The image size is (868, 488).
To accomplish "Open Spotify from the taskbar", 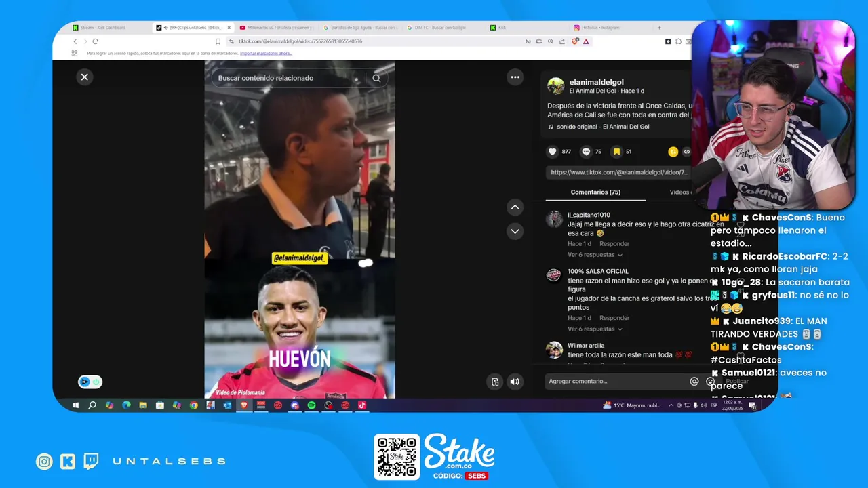I will 311,405.
